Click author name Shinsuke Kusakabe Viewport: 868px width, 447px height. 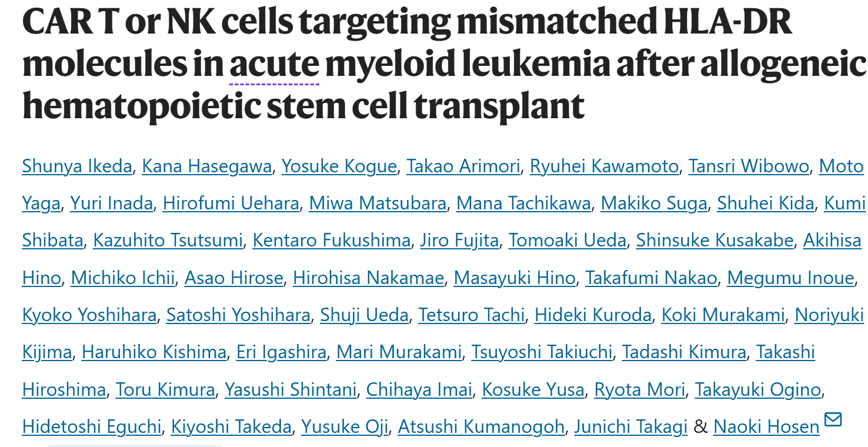pos(715,241)
